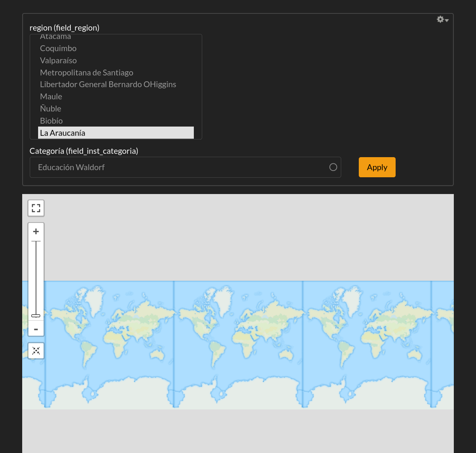The width and height of the screenshot is (476, 453).
Task: Pick Libertador General Bernardo OHiggins
Action: click(x=108, y=84)
